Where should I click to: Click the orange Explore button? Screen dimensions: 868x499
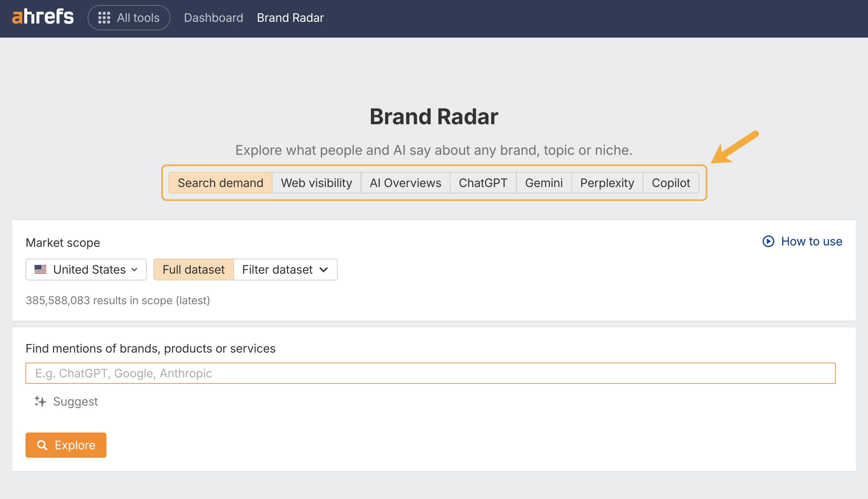[x=66, y=445]
